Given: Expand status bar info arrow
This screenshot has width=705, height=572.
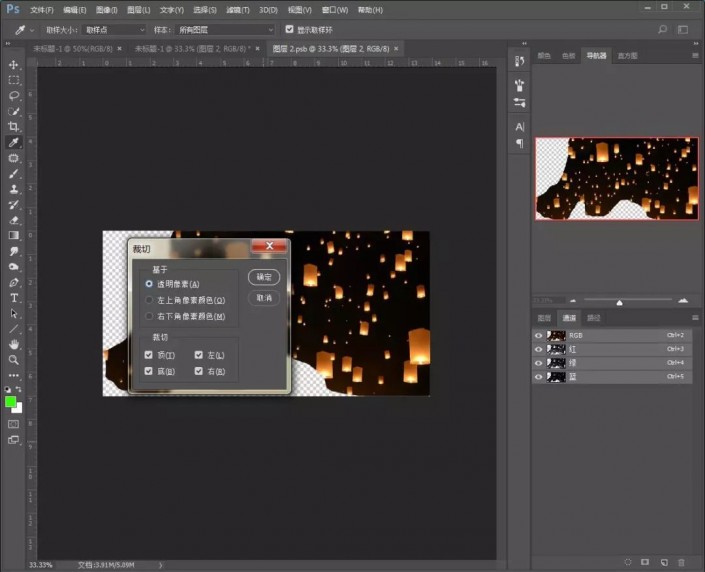Looking at the screenshot, I should (161, 565).
